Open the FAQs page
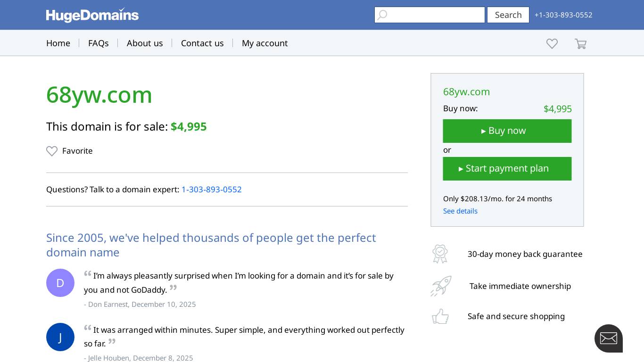This screenshot has width=644, height=362. 99,43
